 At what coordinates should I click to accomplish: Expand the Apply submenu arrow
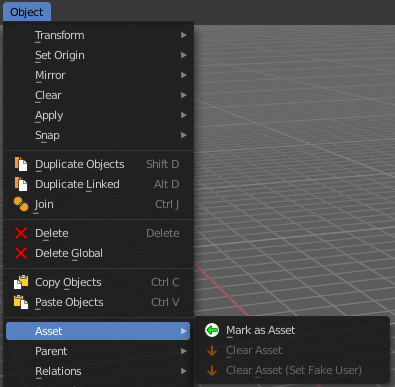coord(184,115)
